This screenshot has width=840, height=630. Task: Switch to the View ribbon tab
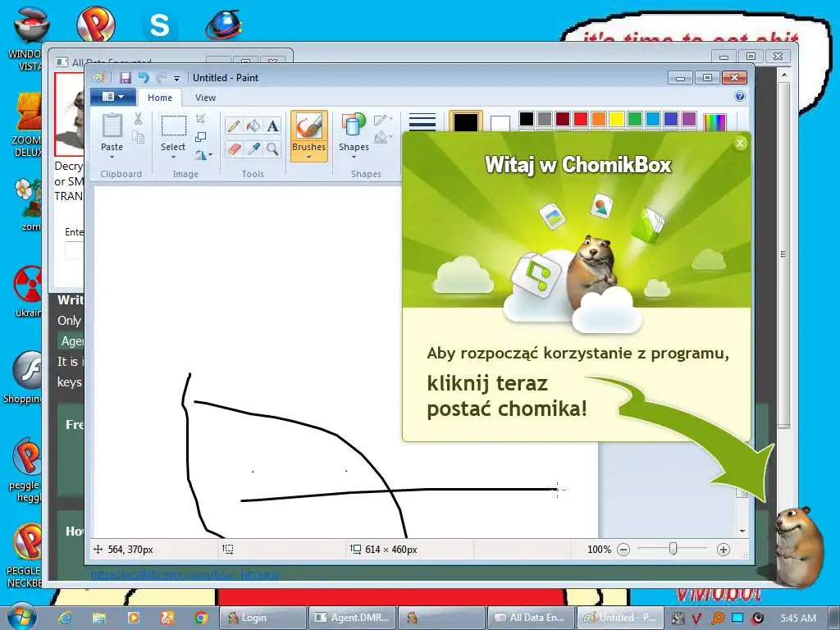tap(205, 98)
